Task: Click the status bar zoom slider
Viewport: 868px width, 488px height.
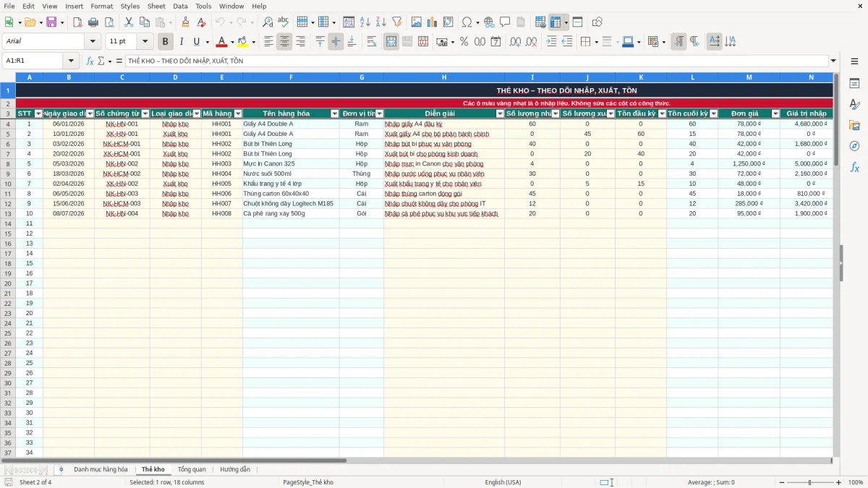Action: click(x=809, y=482)
